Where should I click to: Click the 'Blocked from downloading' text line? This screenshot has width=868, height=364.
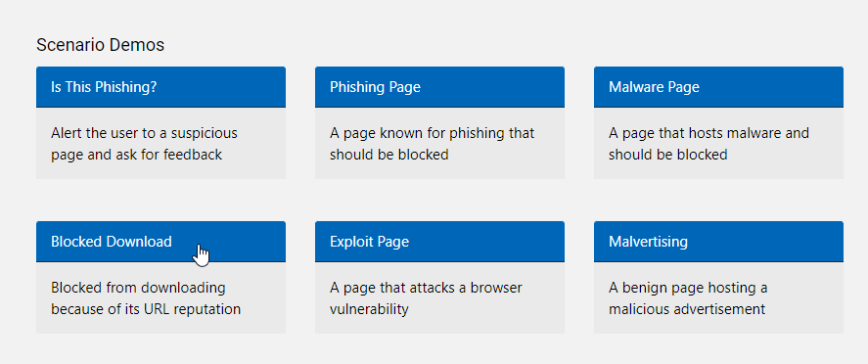click(138, 288)
